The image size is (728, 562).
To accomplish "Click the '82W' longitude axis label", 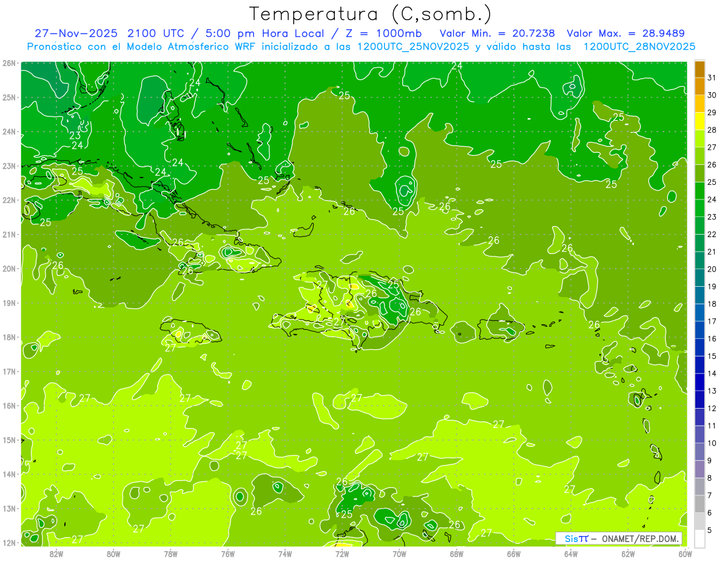I will click(x=56, y=554).
